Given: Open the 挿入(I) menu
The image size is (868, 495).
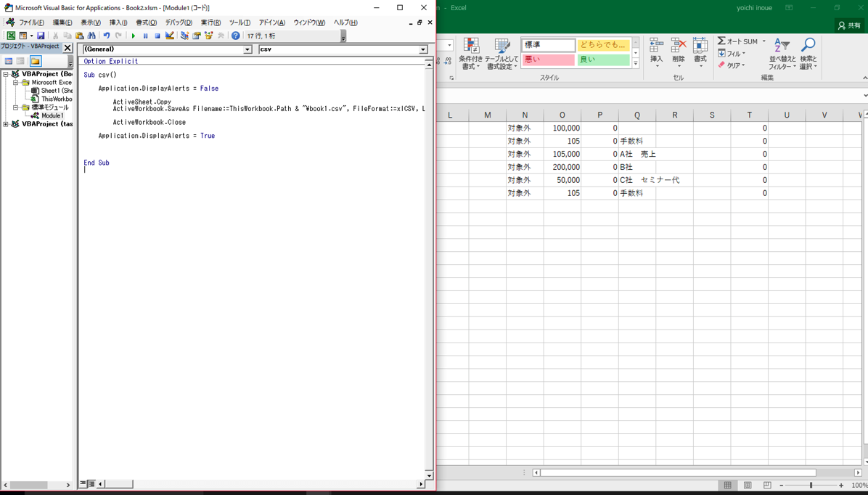Looking at the screenshot, I should 118,22.
